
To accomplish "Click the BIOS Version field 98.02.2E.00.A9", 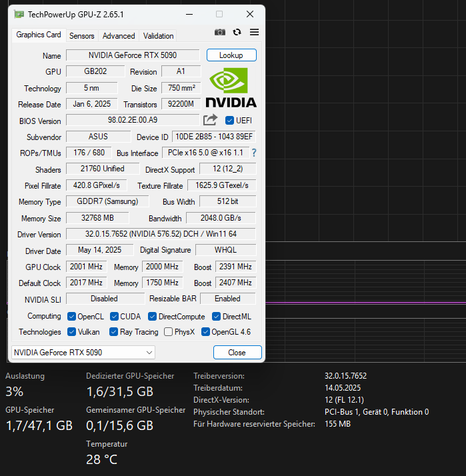I will pos(133,120).
